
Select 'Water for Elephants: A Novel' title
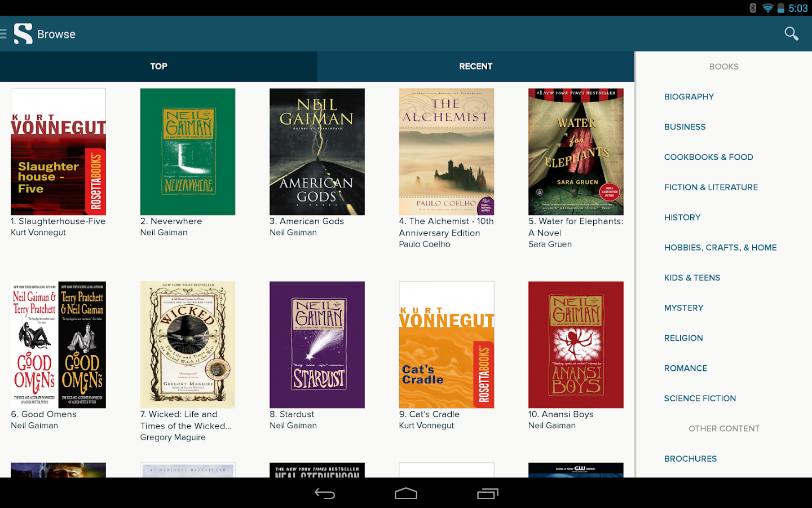tap(576, 227)
